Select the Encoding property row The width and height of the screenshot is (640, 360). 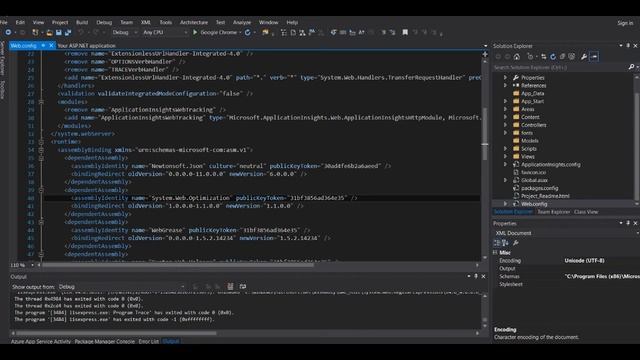(566, 260)
